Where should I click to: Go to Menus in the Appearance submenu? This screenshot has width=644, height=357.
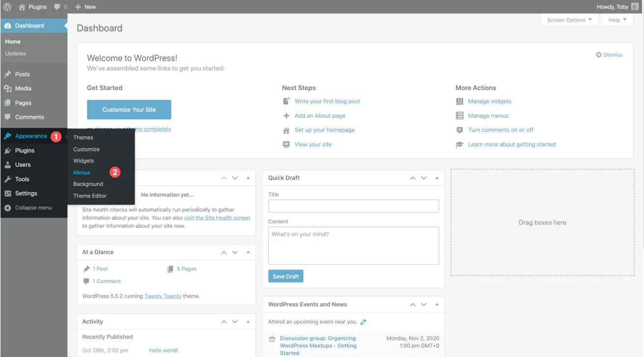click(x=82, y=173)
